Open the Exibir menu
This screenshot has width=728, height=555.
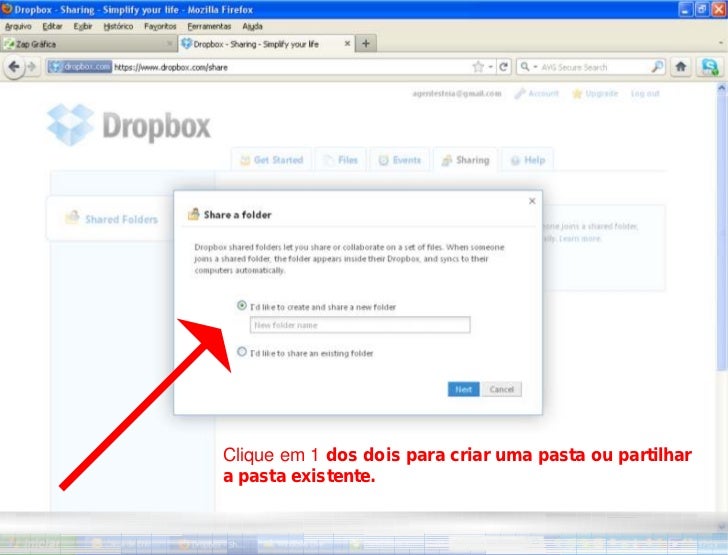(x=83, y=26)
